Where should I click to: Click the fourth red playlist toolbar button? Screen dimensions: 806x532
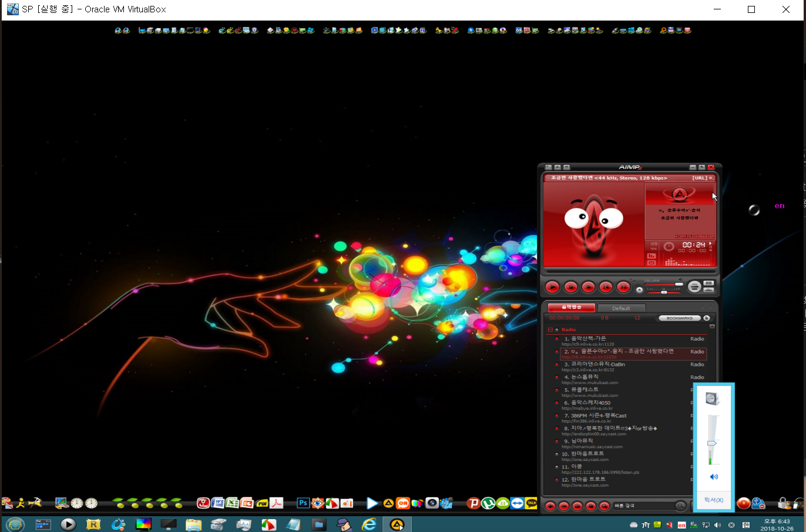pyautogui.click(x=591, y=506)
